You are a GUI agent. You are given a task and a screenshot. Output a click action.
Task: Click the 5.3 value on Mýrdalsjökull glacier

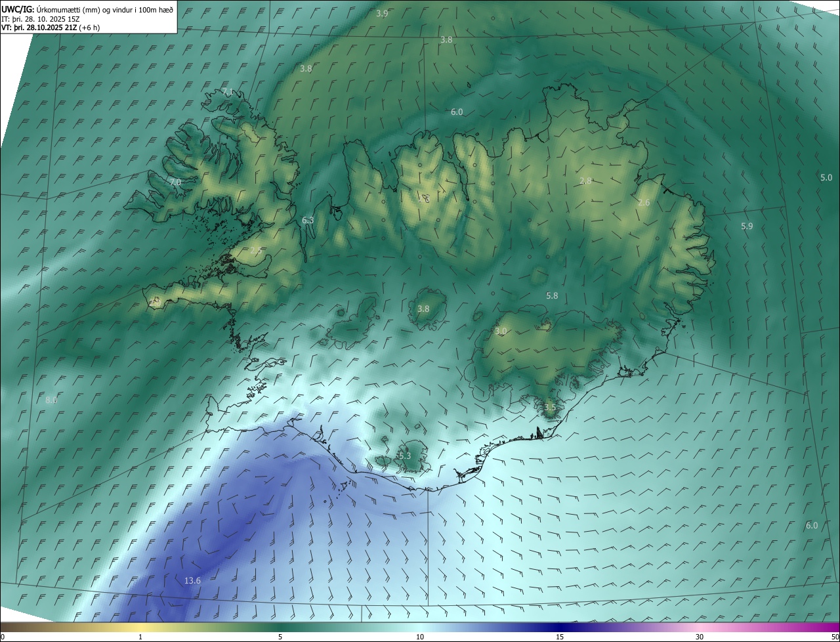tap(404, 456)
